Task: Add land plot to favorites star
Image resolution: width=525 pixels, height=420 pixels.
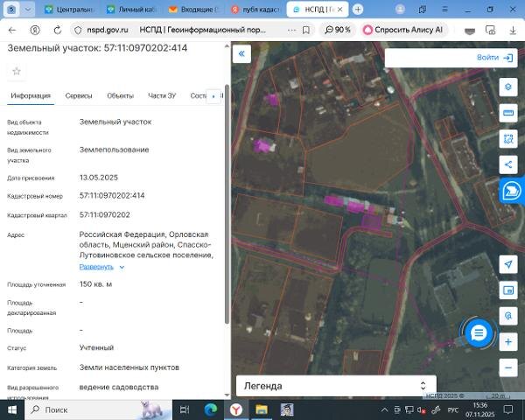Action: pos(17,71)
